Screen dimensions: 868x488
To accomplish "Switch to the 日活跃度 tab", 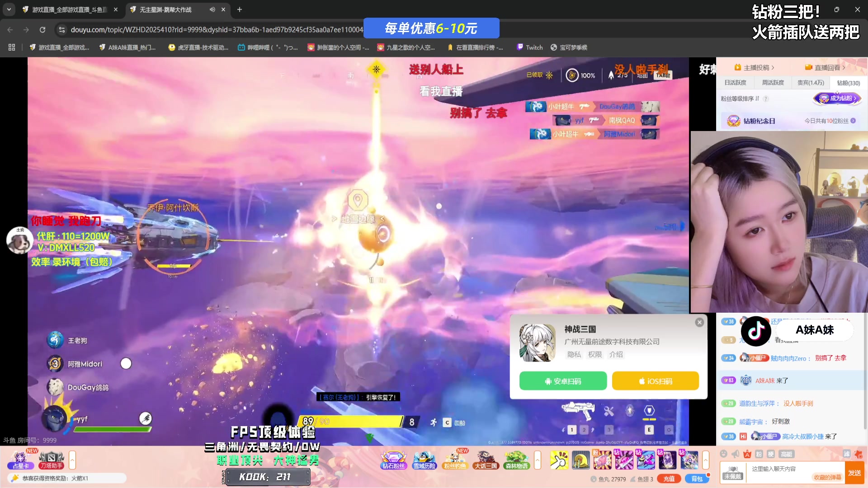I will click(736, 83).
